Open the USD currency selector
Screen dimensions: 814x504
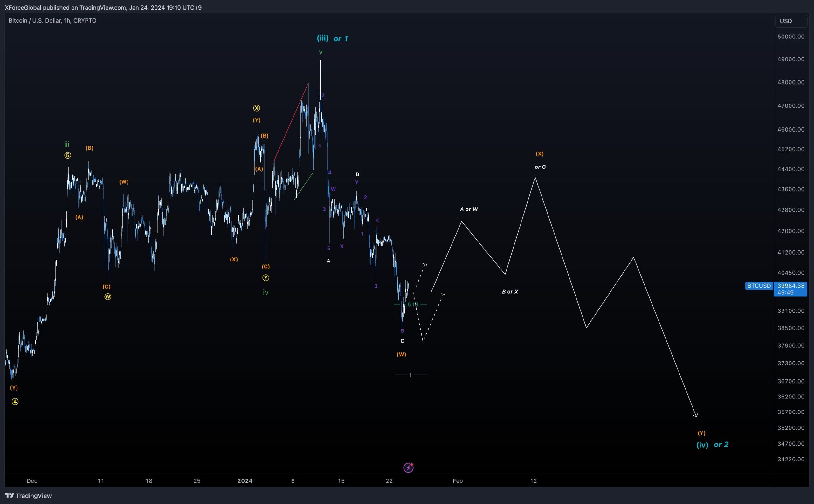click(791, 21)
